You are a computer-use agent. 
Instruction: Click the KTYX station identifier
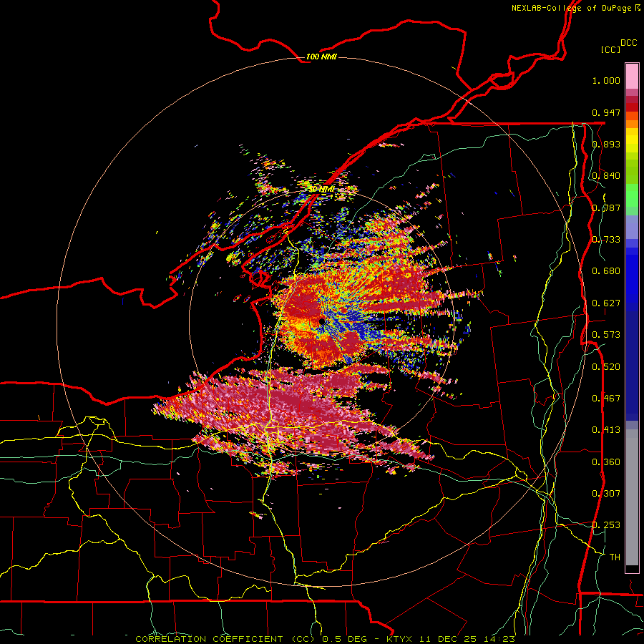point(400,639)
